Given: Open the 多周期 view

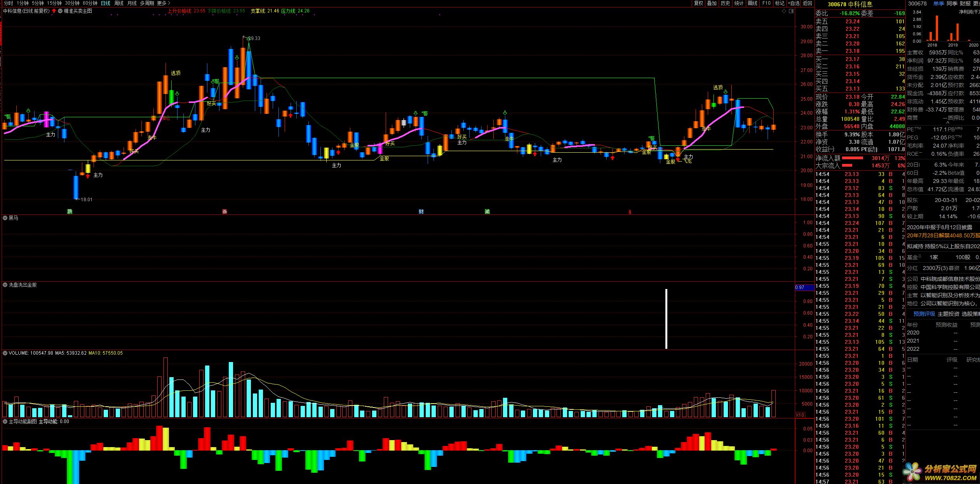Looking at the screenshot, I should 147,3.
